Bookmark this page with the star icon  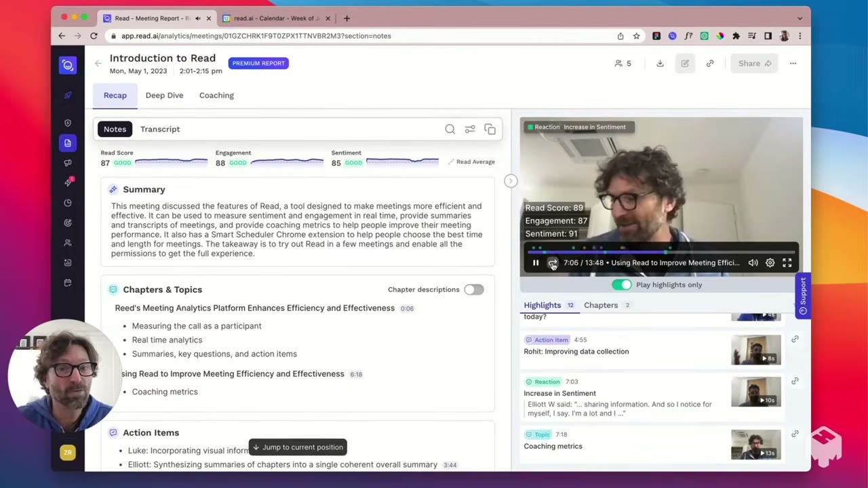tap(636, 36)
